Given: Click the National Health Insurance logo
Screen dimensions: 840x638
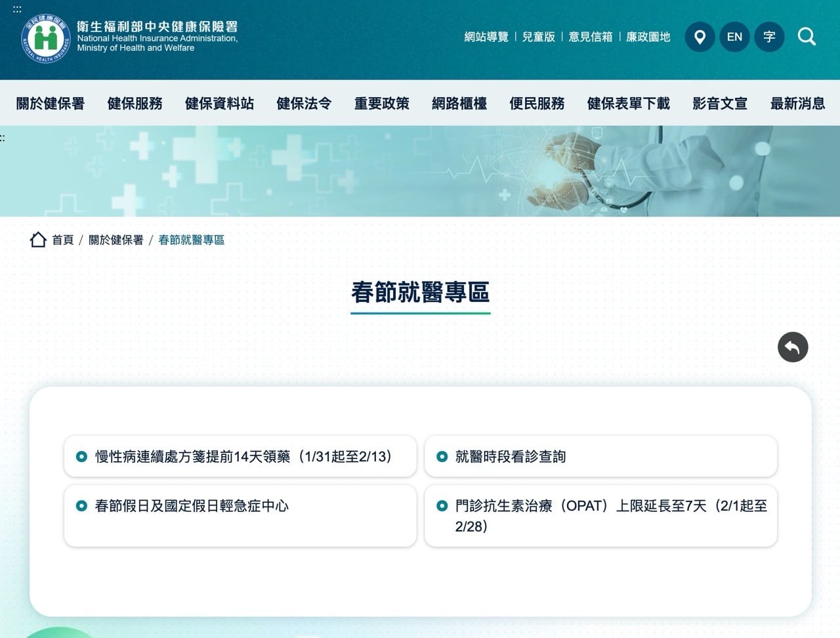Looking at the screenshot, I should point(46,38).
